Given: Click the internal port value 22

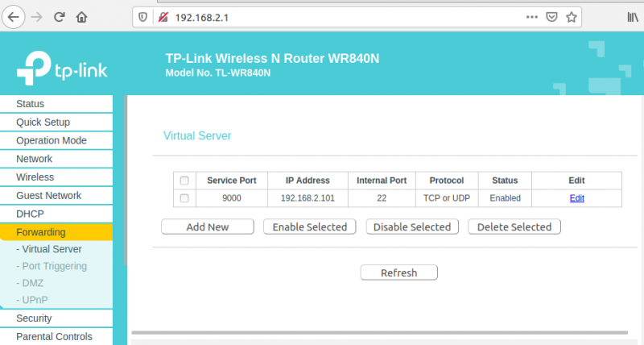Looking at the screenshot, I should 382,198.
